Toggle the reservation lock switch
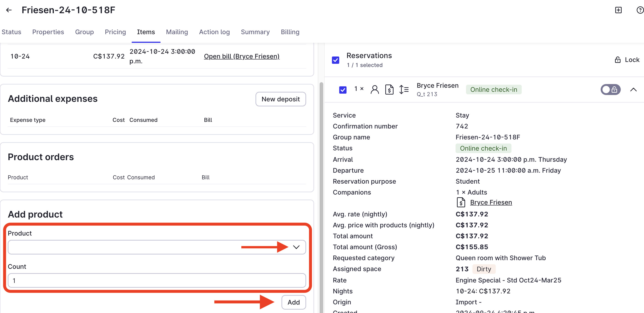644x313 pixels. point(610,90)
